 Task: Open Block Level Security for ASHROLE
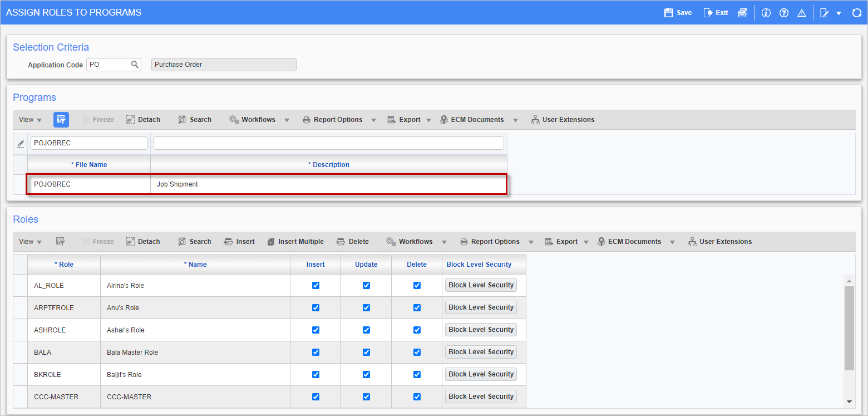coord(481,330)
